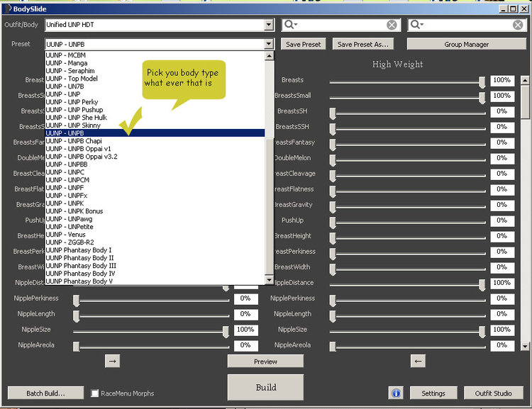Click the left arrow copy-to-low-weight button
Image resolution: width=532 pixels, height=409 pixels.
click(x=418, y=362)
